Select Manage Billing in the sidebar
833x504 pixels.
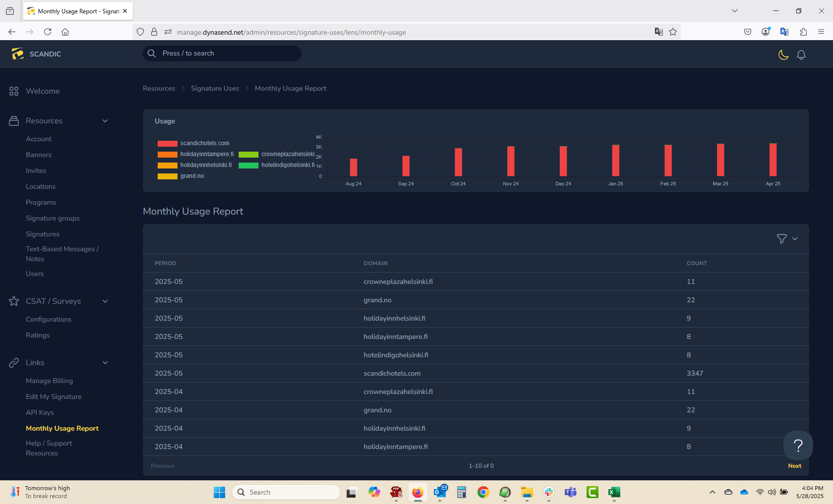(x=49, y=381)
